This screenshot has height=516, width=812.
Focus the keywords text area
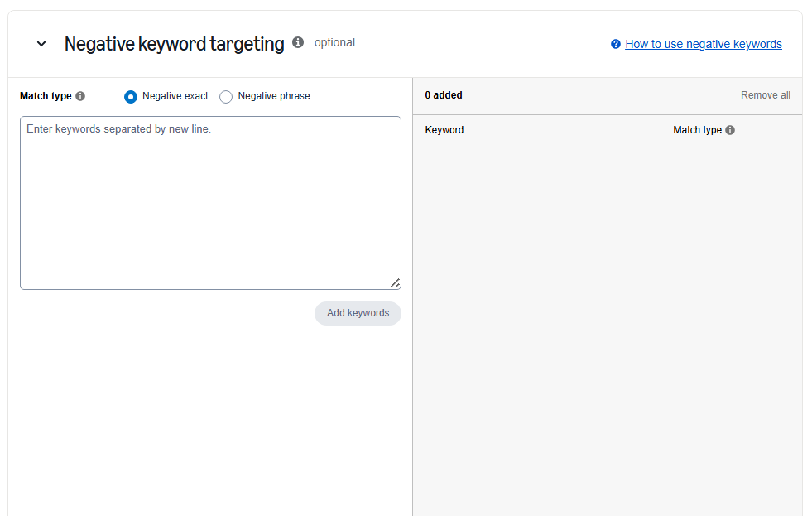[210, 203]
